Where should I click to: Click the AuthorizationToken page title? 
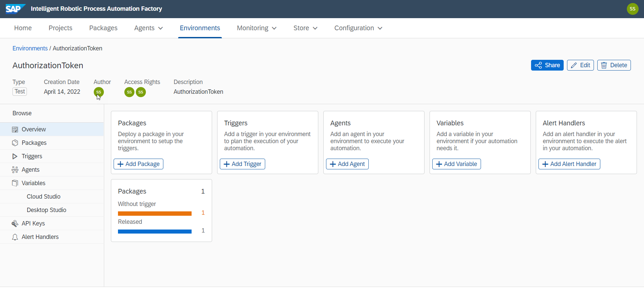click(48, 66)
